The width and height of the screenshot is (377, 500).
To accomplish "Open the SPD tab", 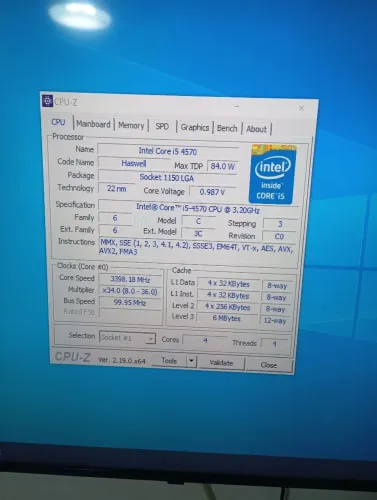I will click(162, 127).
